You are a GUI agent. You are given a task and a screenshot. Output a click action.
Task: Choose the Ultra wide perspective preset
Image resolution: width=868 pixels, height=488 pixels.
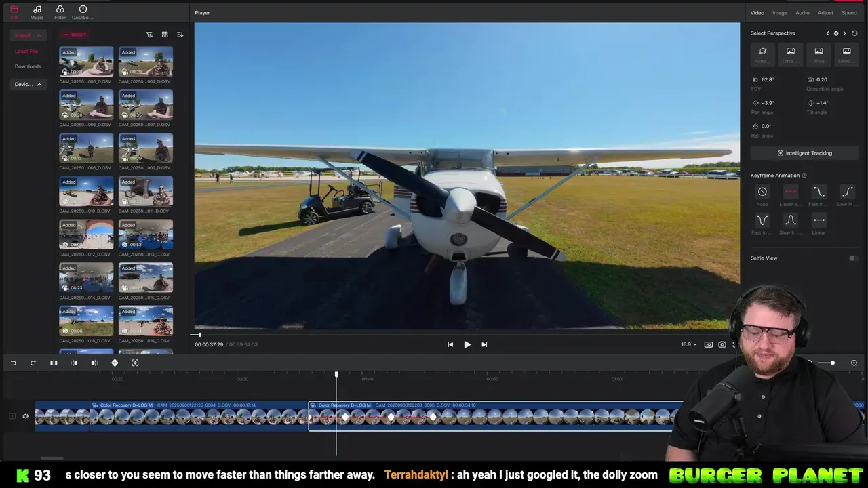click(791, 54)
